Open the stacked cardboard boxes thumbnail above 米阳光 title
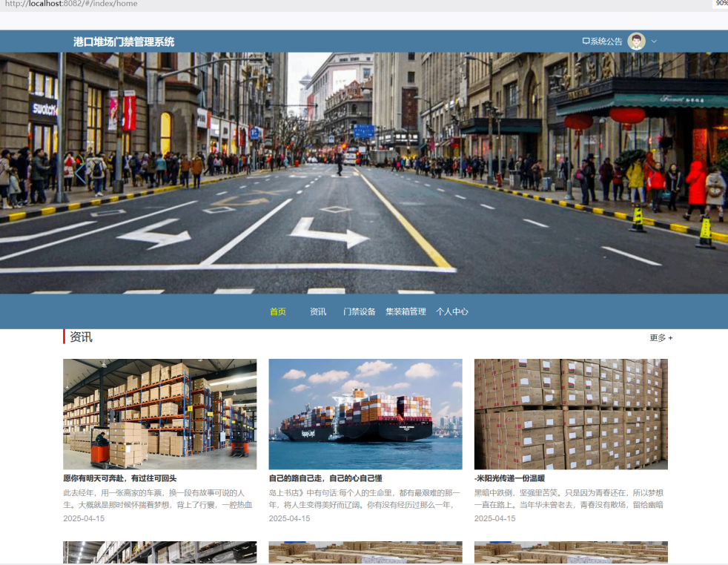This screenshot has width=728, height=565. 571,414
